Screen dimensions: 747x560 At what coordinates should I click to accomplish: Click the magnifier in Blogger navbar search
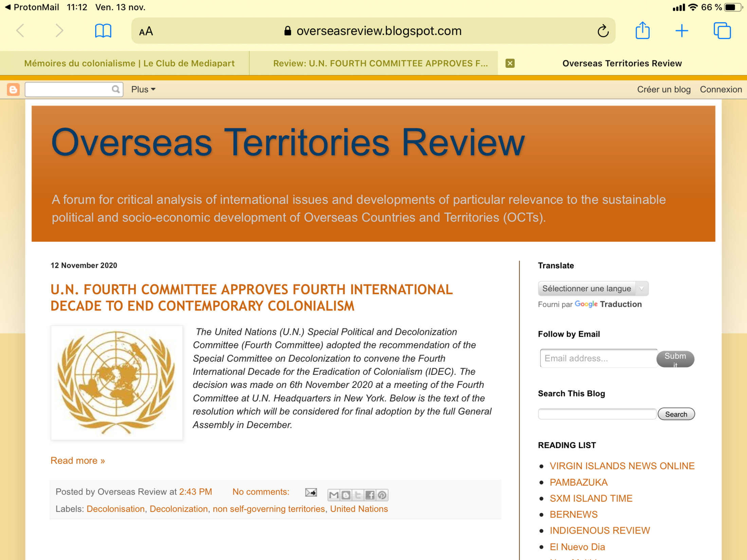tap(115, 89)
